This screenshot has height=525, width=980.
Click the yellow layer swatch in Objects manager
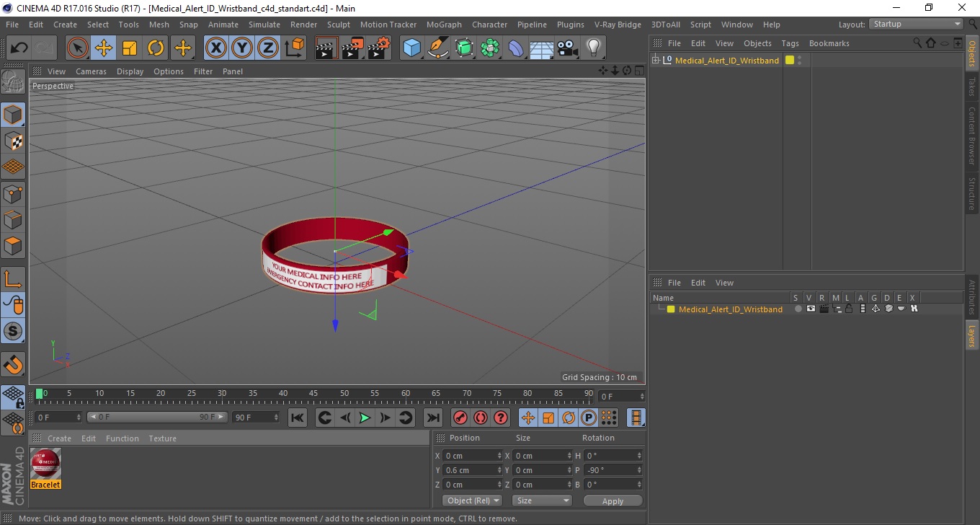[790, 60]
